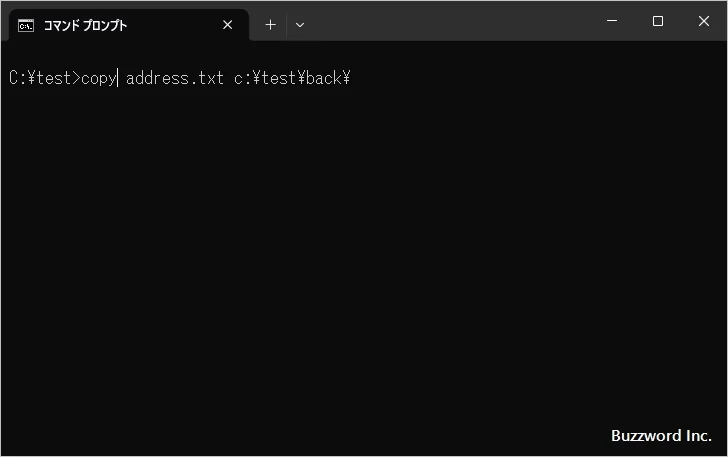
Task: Place the cursor at the command line's end
Action: [352, 78]
